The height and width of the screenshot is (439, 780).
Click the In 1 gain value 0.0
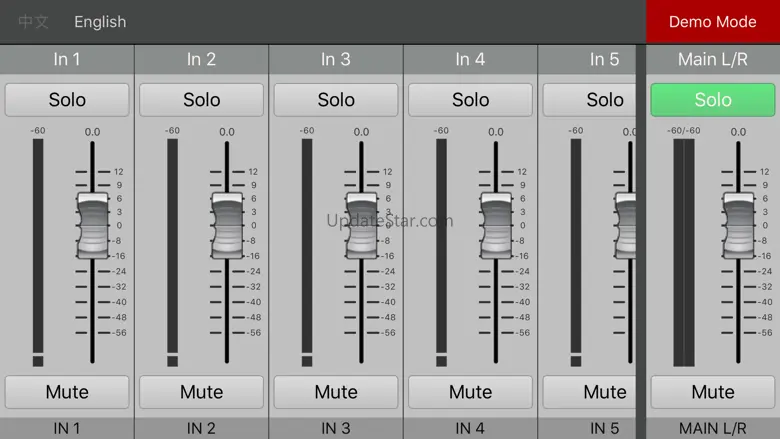click(93, 132)
